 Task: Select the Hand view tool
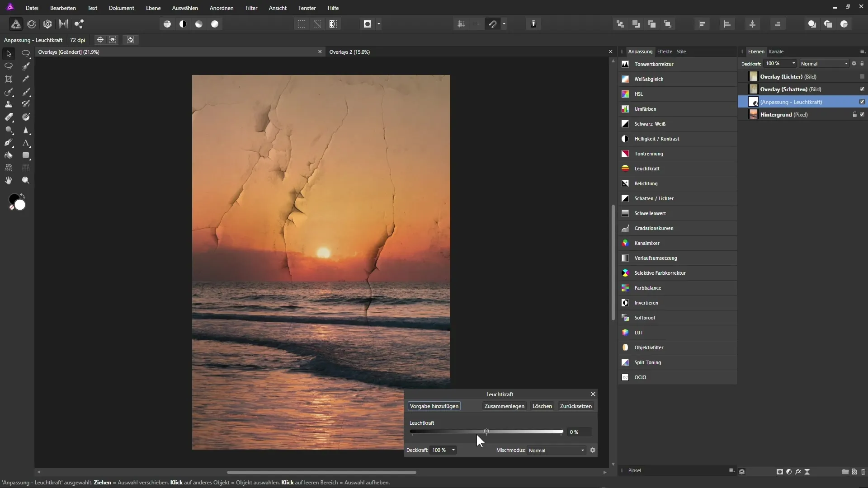click(9, 180)
